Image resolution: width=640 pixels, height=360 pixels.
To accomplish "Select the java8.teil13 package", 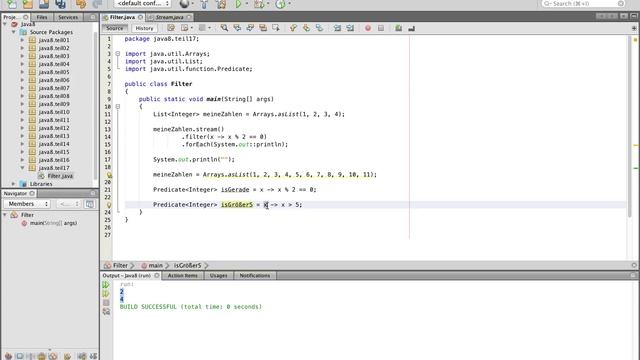I will coord(54,136).
